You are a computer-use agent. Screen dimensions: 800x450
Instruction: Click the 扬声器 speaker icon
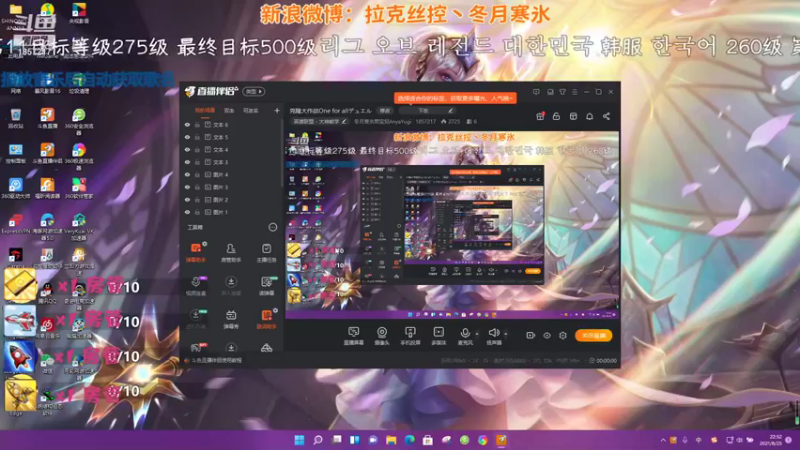[x=493, y=333]
